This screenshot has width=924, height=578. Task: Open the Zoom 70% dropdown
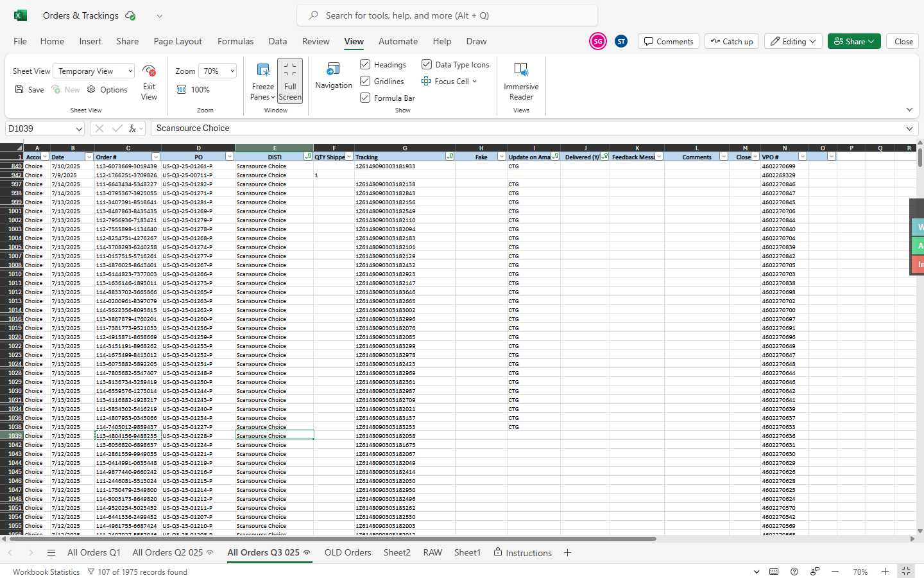coord(218,71)
